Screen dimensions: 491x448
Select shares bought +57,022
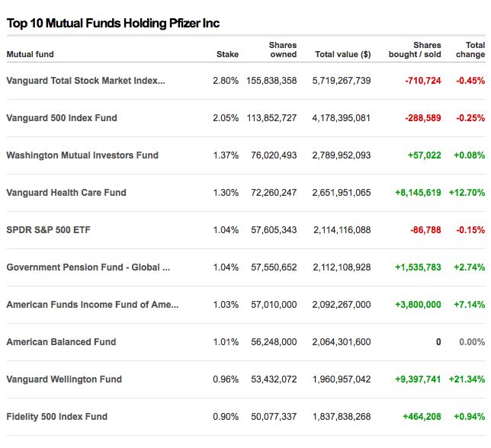[x=425, y=155]
